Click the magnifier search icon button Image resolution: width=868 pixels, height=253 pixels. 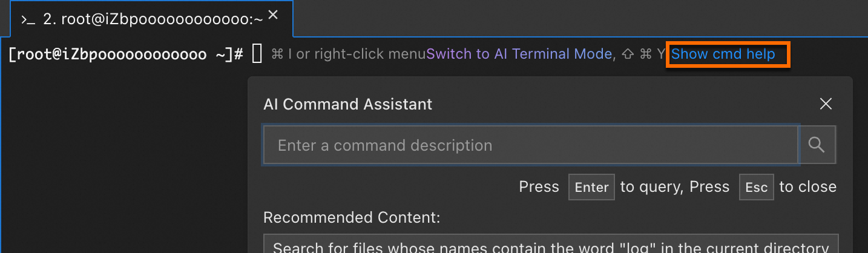817,145
